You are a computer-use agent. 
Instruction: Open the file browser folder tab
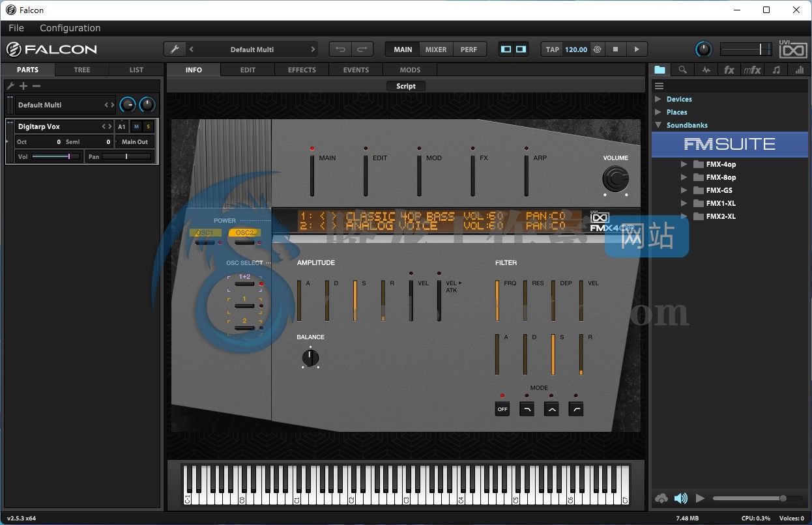tap(660, 70)
